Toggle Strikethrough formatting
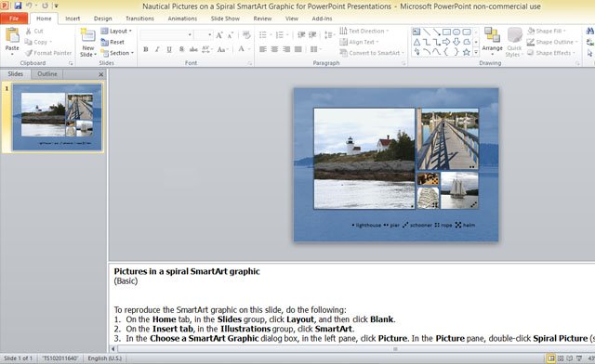Image resolution: width=595 pixels, height=364 pixels. 193,49
